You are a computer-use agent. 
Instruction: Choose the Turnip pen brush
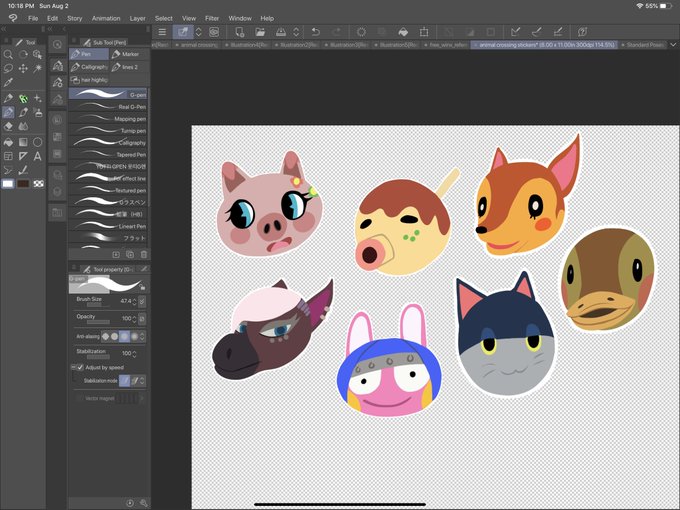pos(108,130)
